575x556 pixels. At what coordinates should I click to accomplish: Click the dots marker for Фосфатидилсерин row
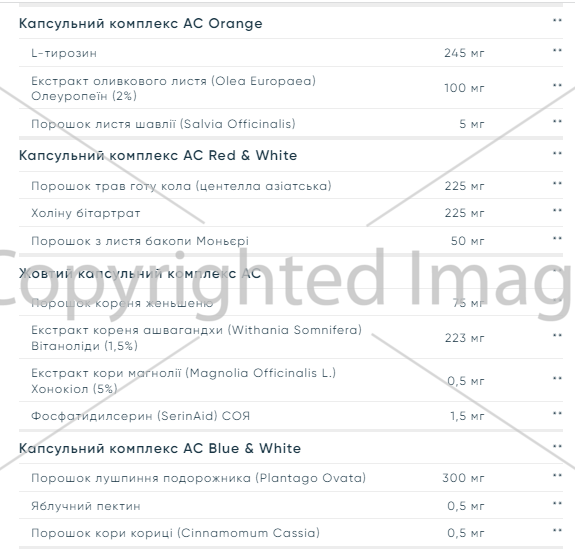coord(557,413)
